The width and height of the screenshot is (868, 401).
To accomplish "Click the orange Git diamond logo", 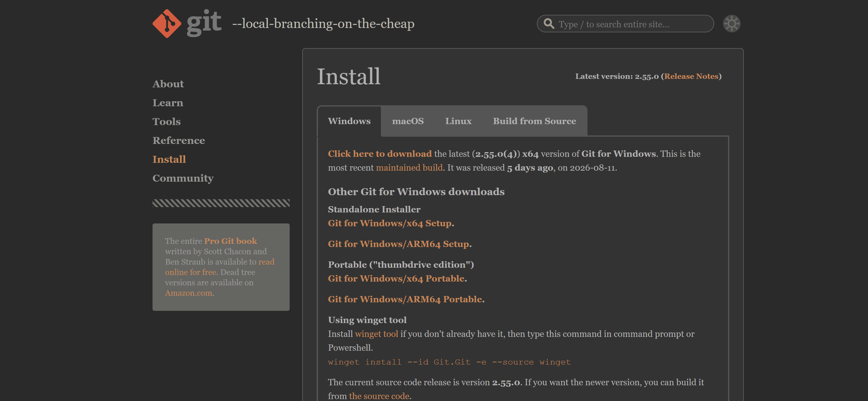I will 167,24.
